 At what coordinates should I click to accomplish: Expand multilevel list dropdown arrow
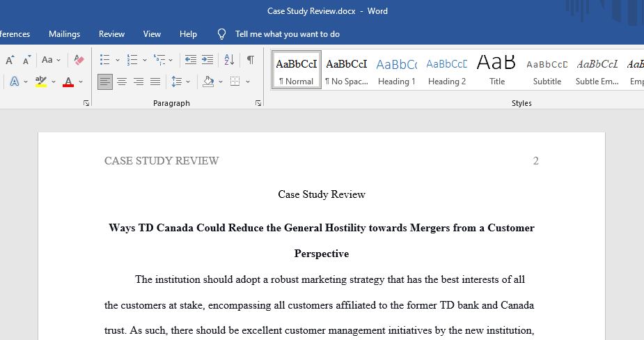pyautogui.click(x=171, y=61)
